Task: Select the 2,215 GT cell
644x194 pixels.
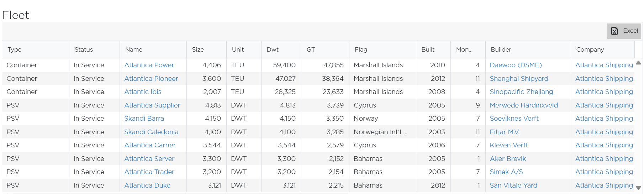Action: point(325,185)
